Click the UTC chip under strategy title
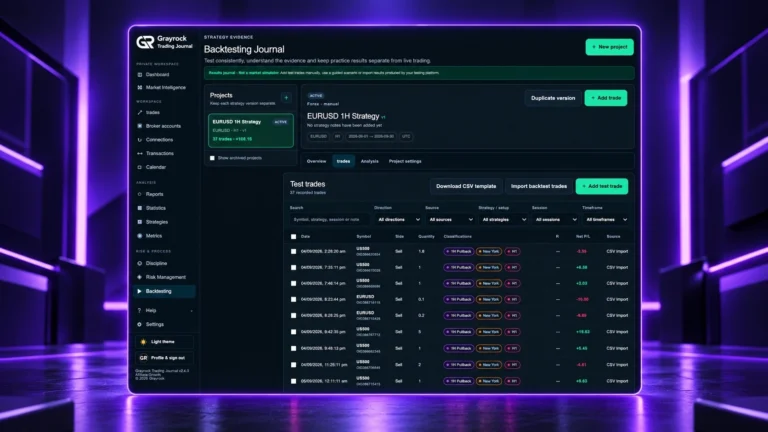The height and width of the screenshot is (432, 768). [x=406, y=137]
